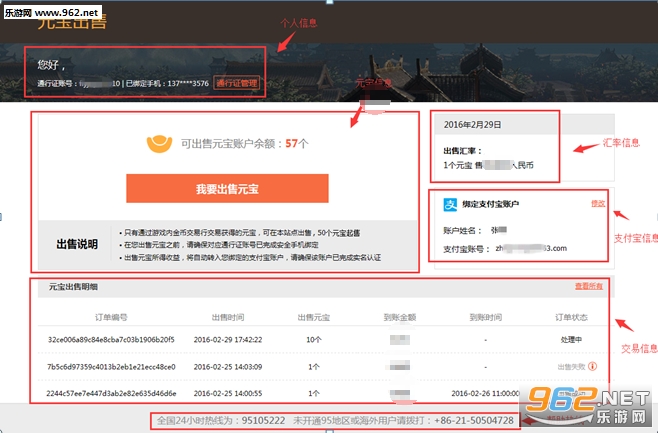
Task: Click 修改 next to Alipay account
Action: pyautogui.click(x=598, y=203)
